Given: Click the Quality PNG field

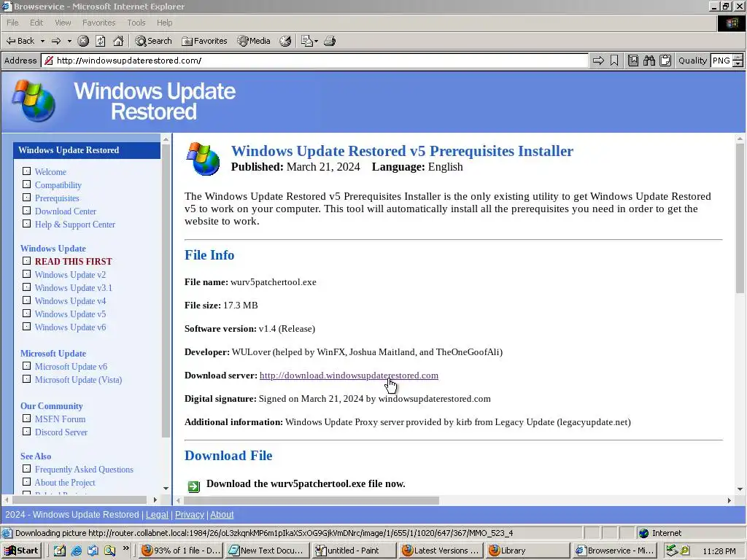Looking at the screenshot, I should pos(721,61).
